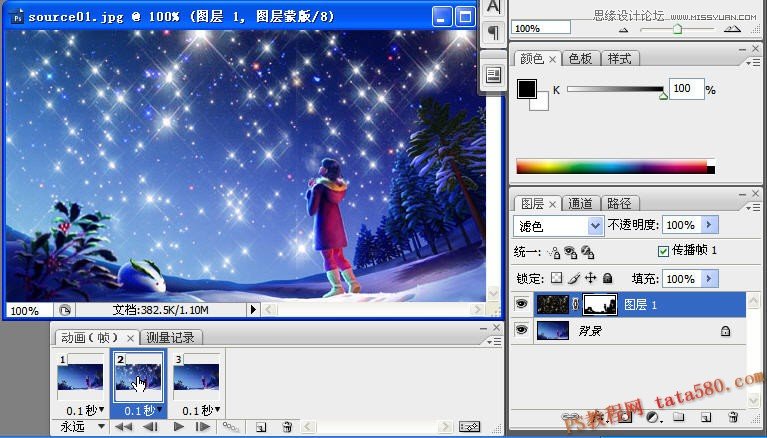
Task: Lock all using padlock icon
Action: click(x=608, y=278)
